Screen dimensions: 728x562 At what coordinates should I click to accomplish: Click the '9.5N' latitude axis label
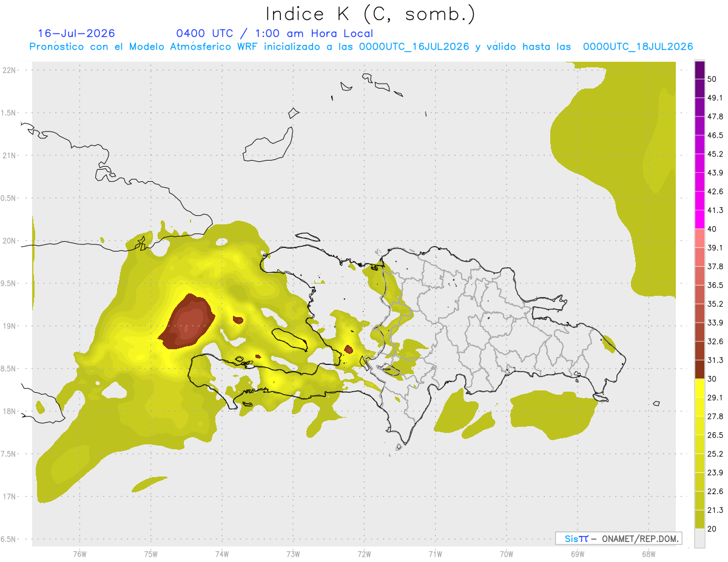(x=9, y=283)
